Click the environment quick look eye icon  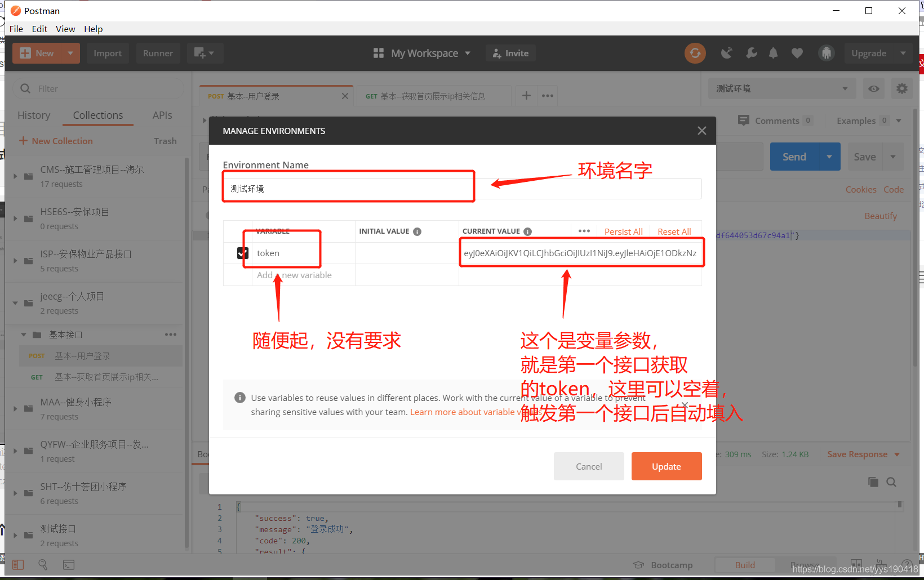[874, 88]
